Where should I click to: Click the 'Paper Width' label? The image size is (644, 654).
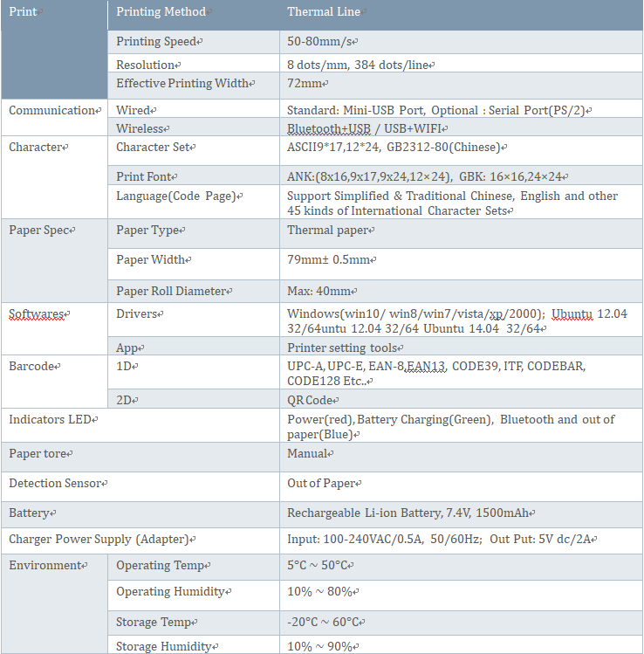click(x=150, y=260)
